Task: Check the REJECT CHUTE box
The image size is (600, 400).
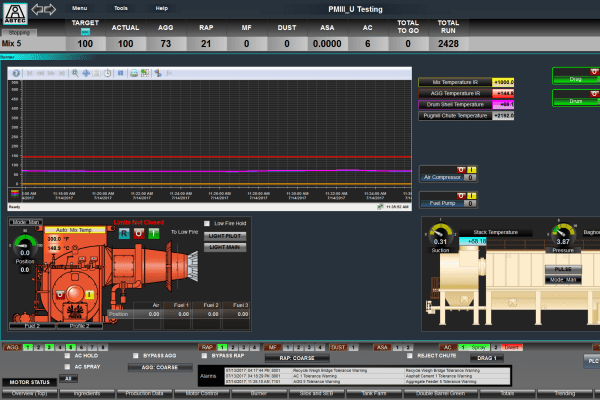Action: (x=410, y=356)
